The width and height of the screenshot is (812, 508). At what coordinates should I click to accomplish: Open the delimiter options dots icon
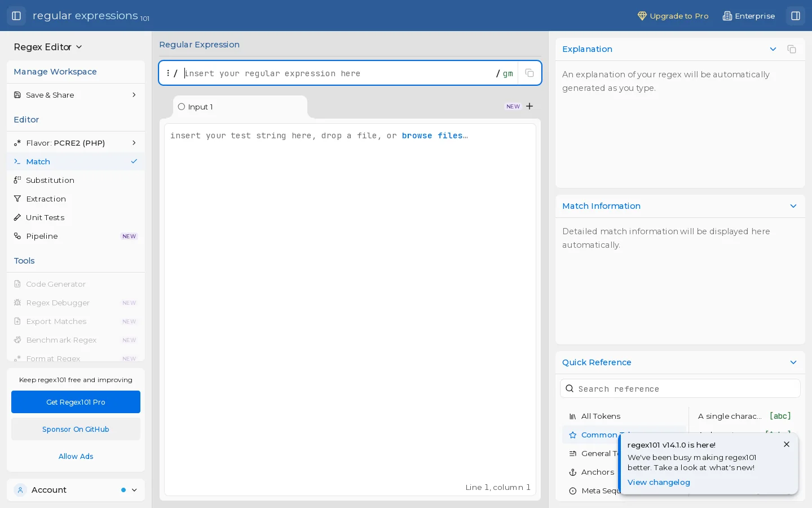tap(168, 73)
